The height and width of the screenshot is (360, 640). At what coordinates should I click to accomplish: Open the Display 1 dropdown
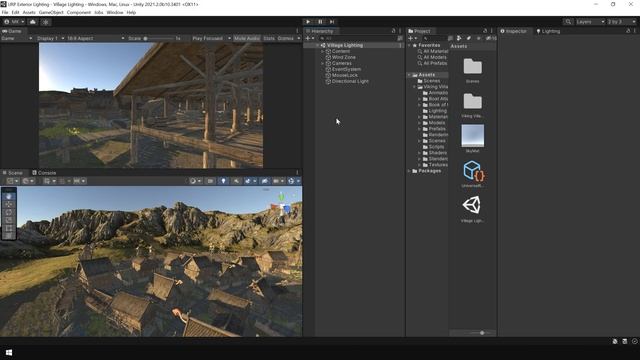coord(50,38)
